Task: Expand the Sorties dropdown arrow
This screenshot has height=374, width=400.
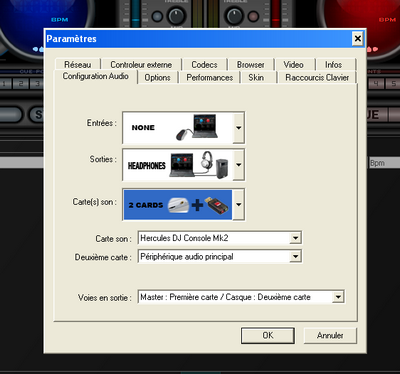Action: [239, 165]
